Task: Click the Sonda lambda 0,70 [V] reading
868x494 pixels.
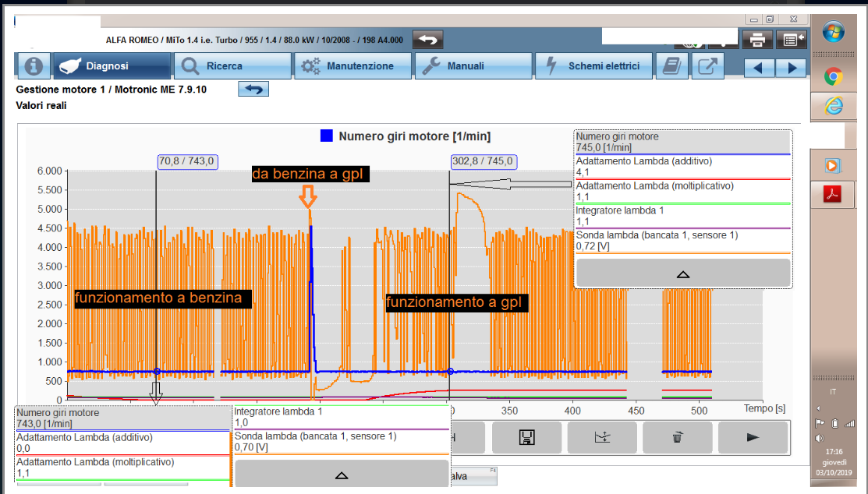Action: (x=251, y=447)
